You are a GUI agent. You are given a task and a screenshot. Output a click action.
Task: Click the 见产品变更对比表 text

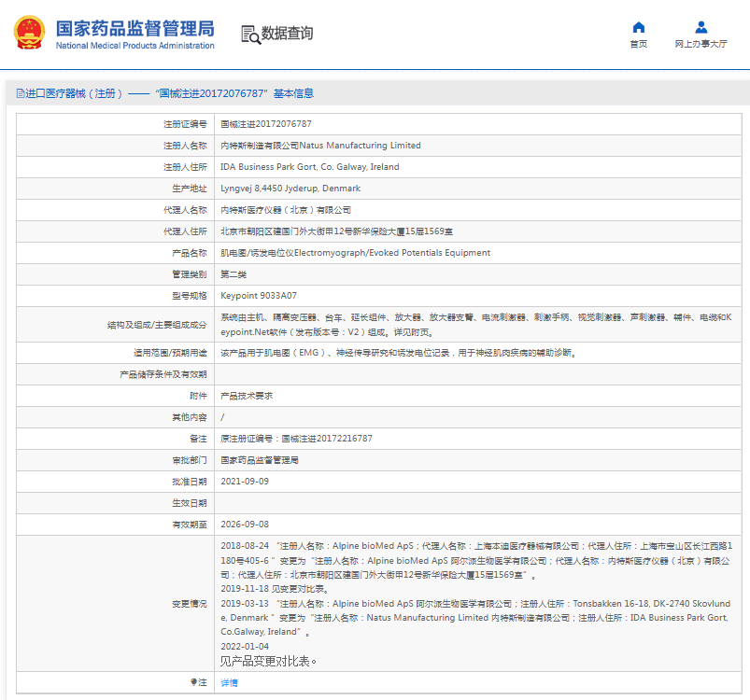click(269, 662)
